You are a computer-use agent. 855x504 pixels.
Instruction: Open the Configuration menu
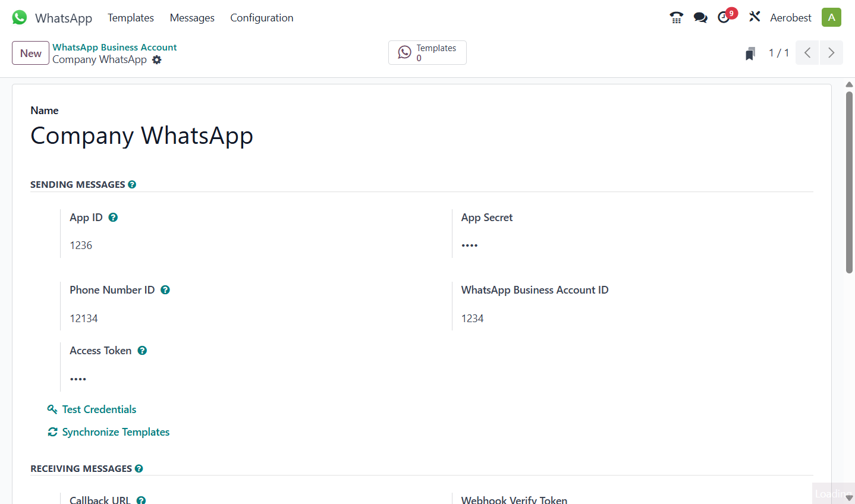pyautogui.click(x=262, y=18)
